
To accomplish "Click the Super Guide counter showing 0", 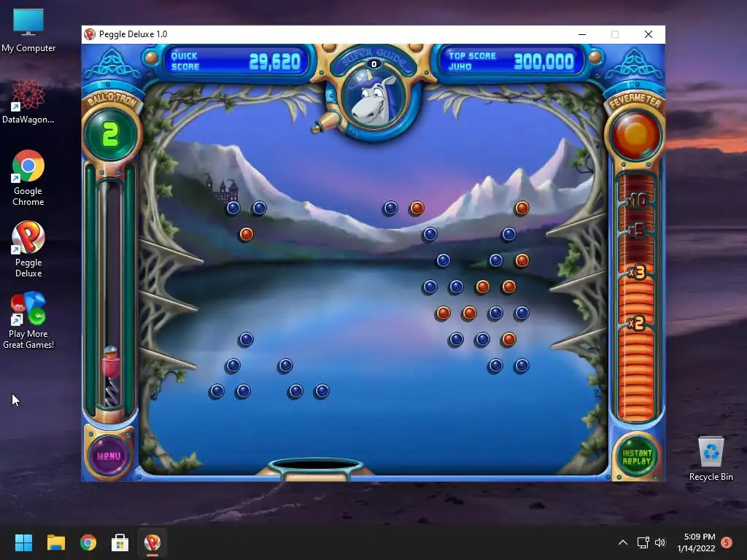I will click(374, 64).
